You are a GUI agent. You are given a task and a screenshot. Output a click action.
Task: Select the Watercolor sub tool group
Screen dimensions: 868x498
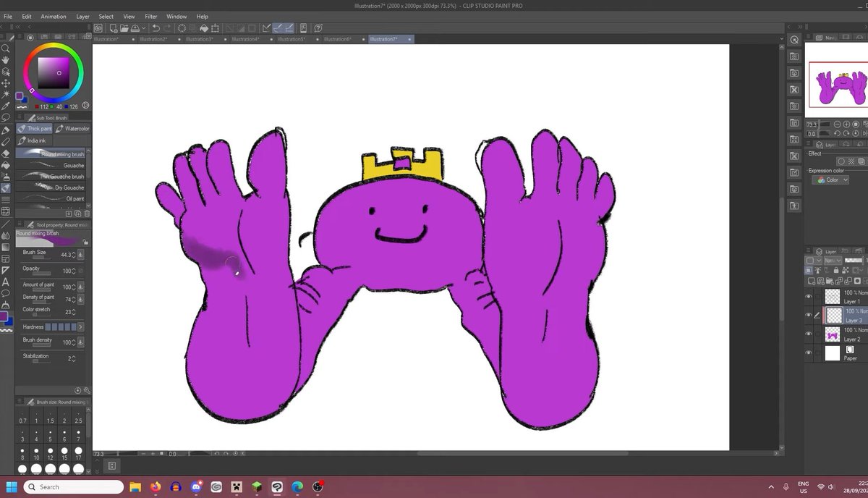click(72, 129)
